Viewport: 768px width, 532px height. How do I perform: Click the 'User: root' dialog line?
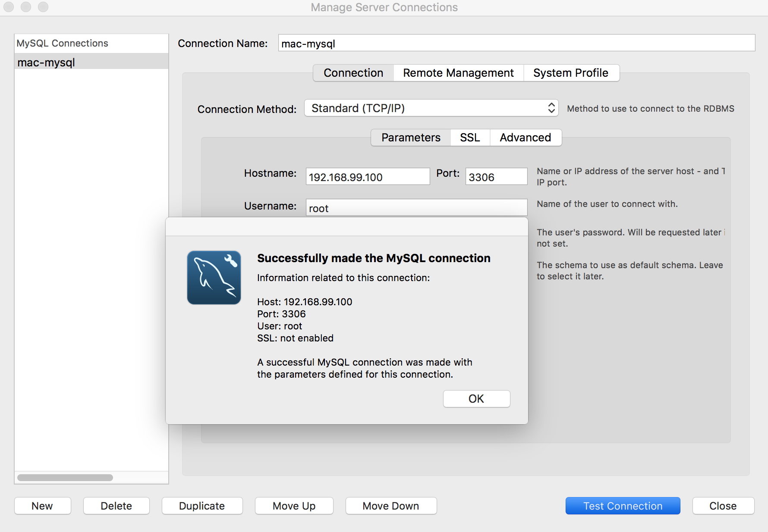click(280, 326)
